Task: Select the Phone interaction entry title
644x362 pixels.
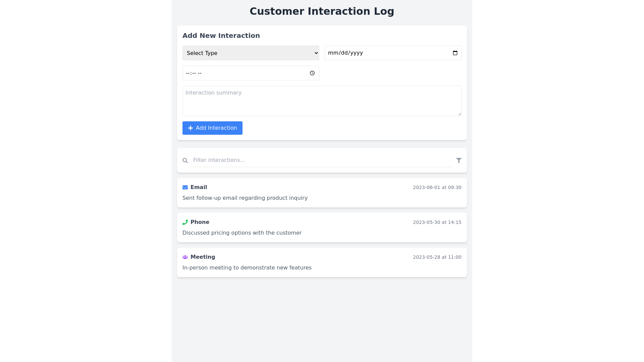Action: click(200, 222)
